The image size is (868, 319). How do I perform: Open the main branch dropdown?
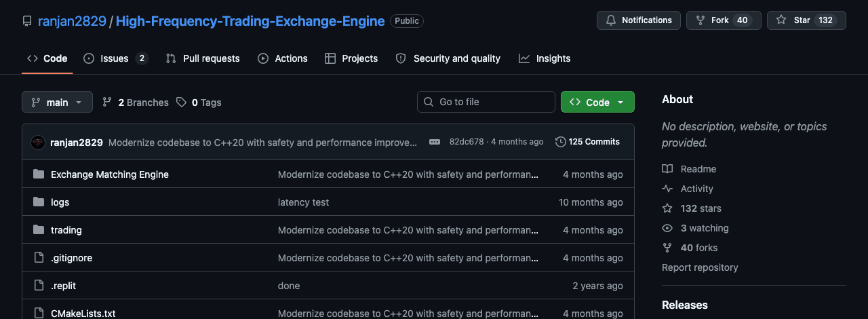[x=57, y=102]
